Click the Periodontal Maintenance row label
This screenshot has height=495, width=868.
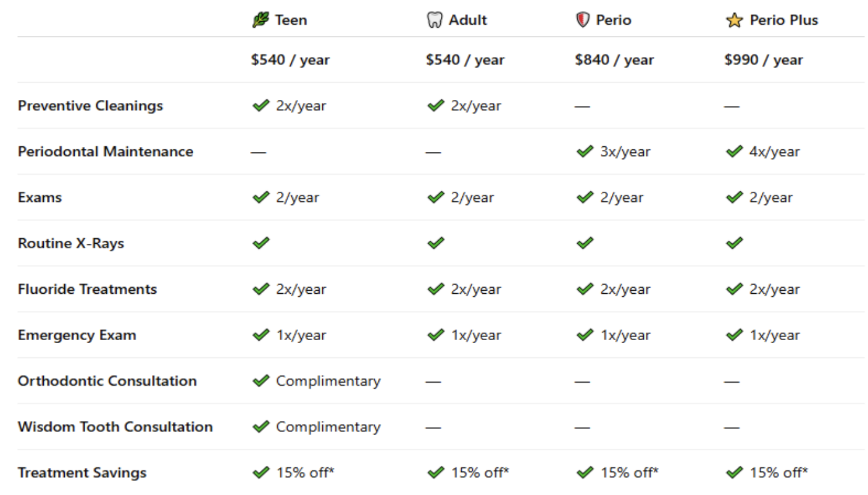click(106, 152)
